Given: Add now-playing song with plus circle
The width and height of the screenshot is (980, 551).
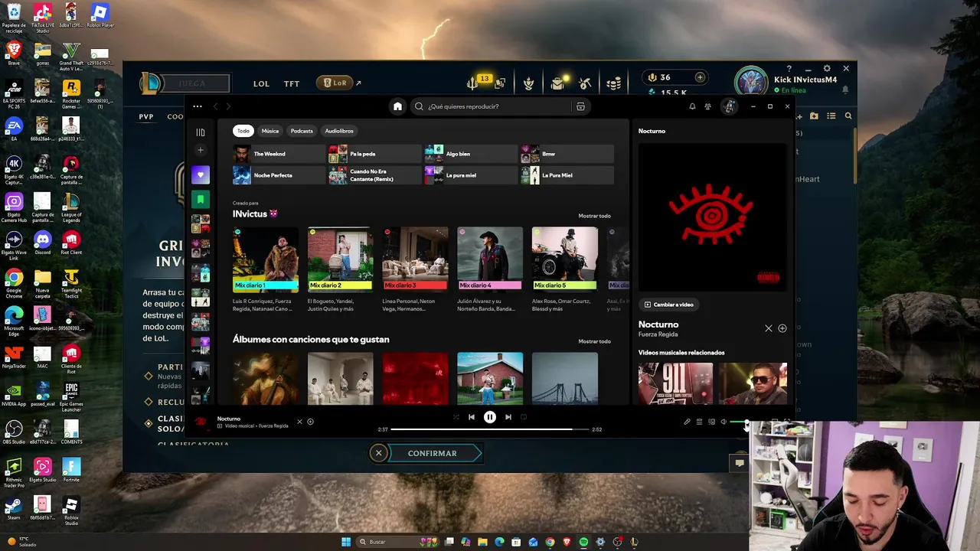Looking at the screenshot, I should click(x=310, y=422).
